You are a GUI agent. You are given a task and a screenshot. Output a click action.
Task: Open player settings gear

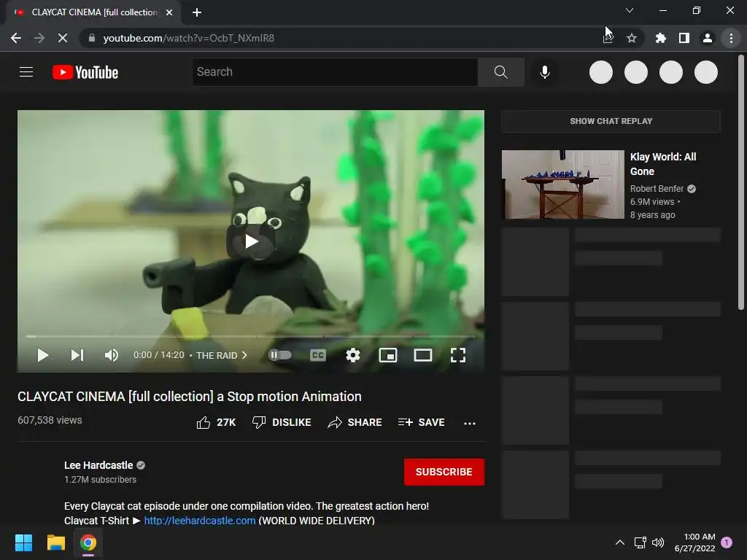[353, 355]
